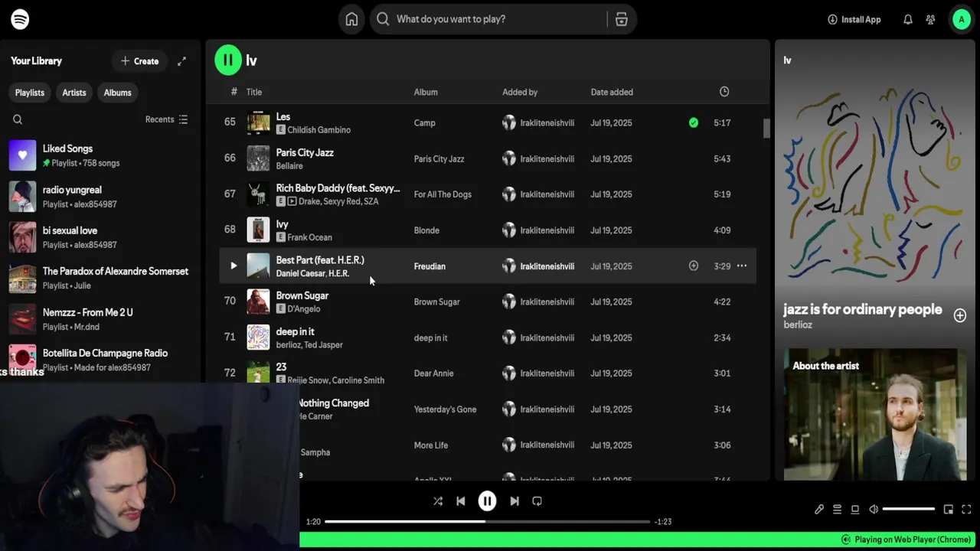980x551 pixels.
Task: Click the green check on Les
Action: tap(693, 122)
